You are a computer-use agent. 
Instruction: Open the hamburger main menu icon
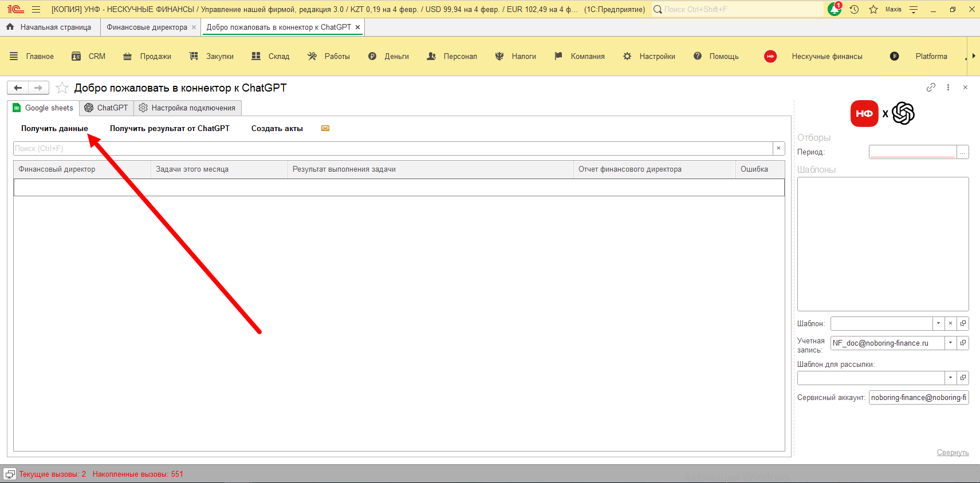36,9
